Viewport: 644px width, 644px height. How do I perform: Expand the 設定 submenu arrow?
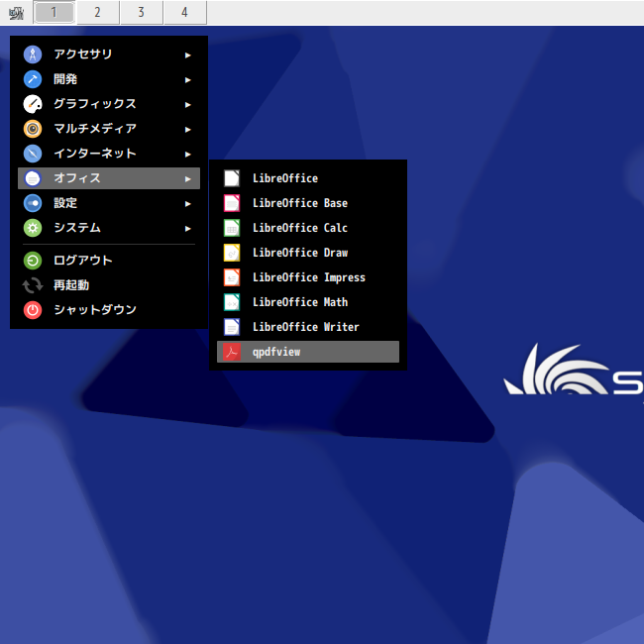[x=187, y=204]
